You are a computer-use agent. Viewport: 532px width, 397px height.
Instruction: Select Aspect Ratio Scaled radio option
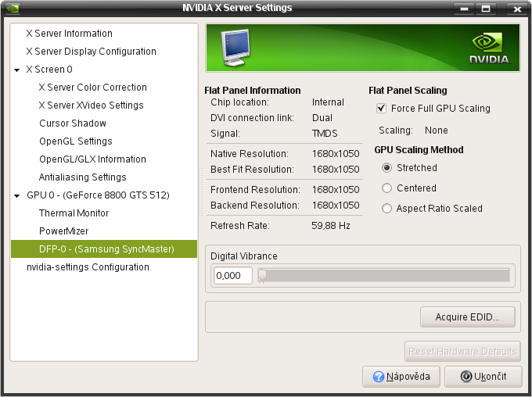[x=386, y=209]
